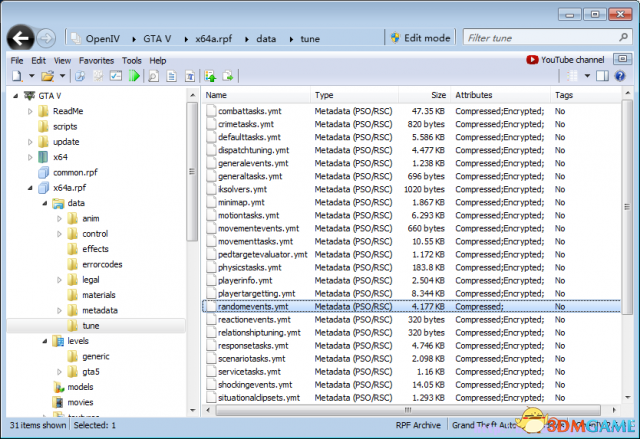This screenshot has width=640, height=439.
Task: Click the Open folder toolbar icon
Action: coord(47,76)
